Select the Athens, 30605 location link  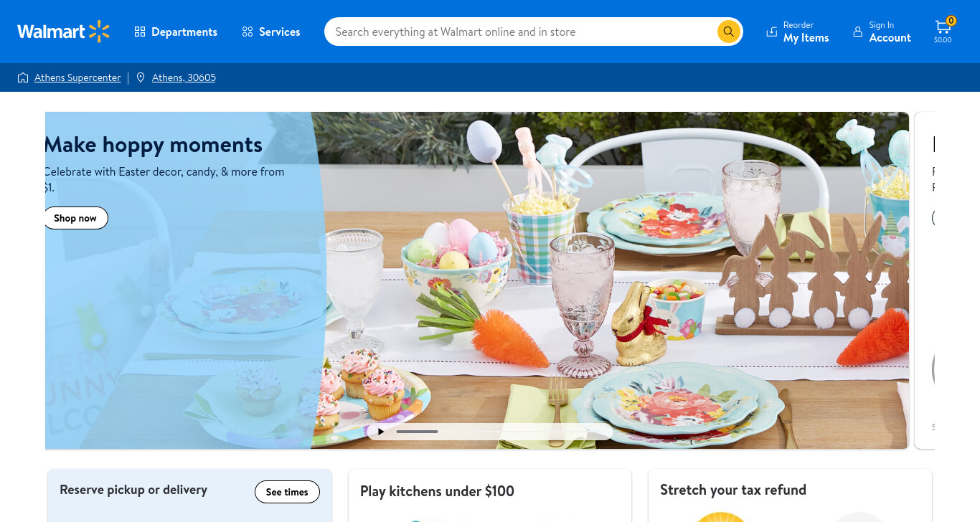click(184, 77)
